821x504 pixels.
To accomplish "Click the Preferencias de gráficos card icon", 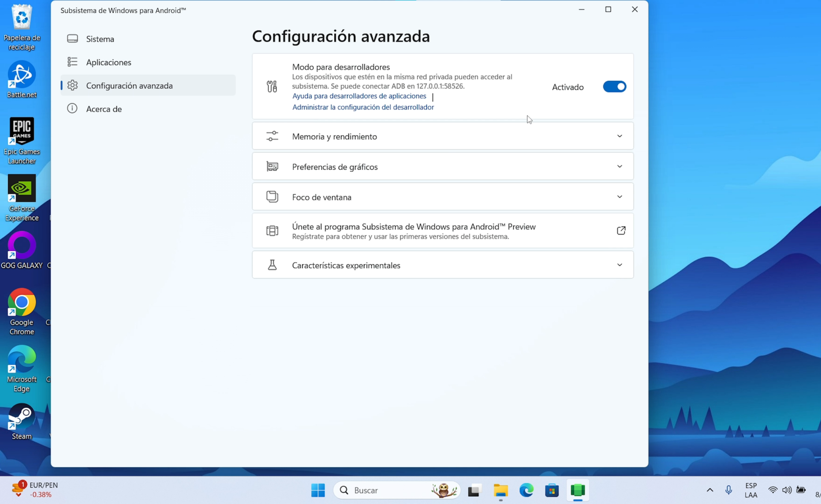I will pos(272,166).
